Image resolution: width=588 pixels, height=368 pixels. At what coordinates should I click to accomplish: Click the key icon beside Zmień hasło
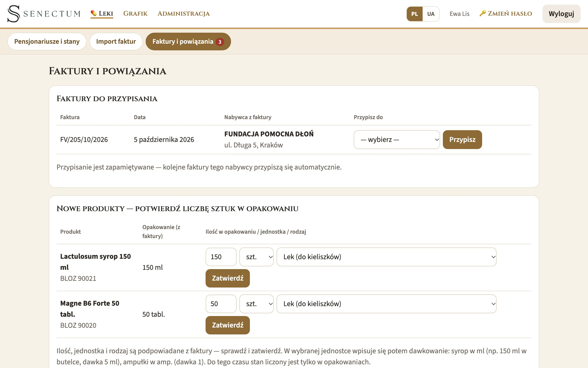(483, 13)
